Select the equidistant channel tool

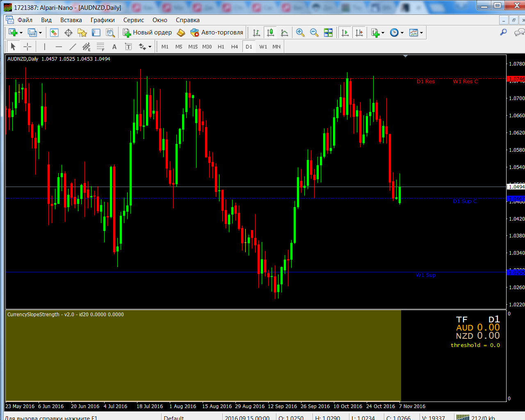tap(87, 46)
